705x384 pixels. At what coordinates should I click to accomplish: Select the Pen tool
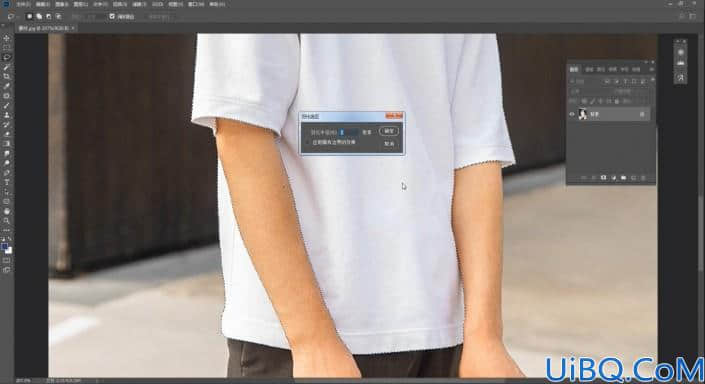coord(7,173)
